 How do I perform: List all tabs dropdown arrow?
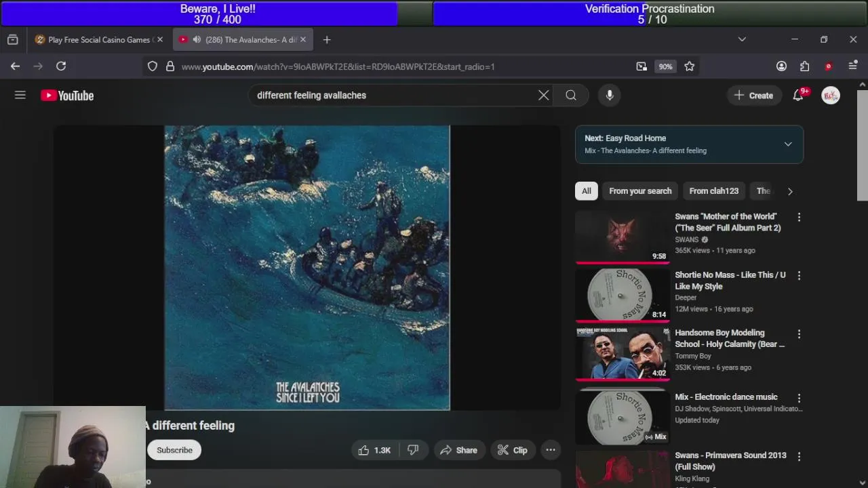point(742,40)
